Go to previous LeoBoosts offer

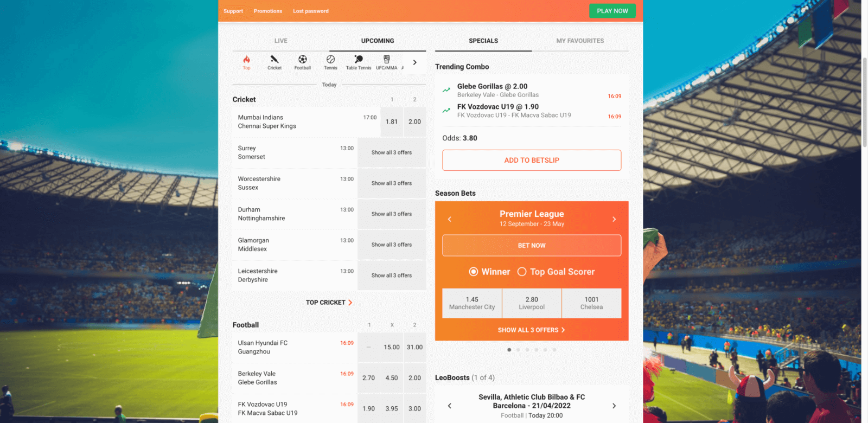[x=450, y=406]
